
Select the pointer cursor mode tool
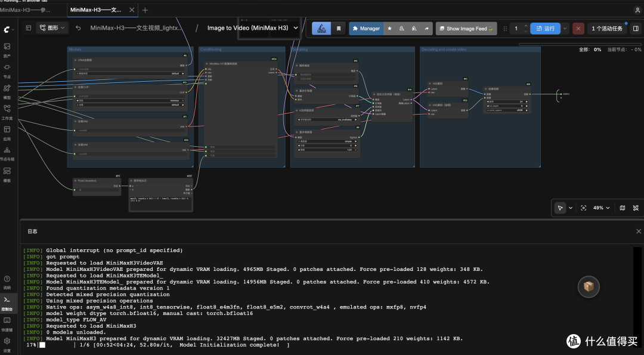(x=560, y=208)
